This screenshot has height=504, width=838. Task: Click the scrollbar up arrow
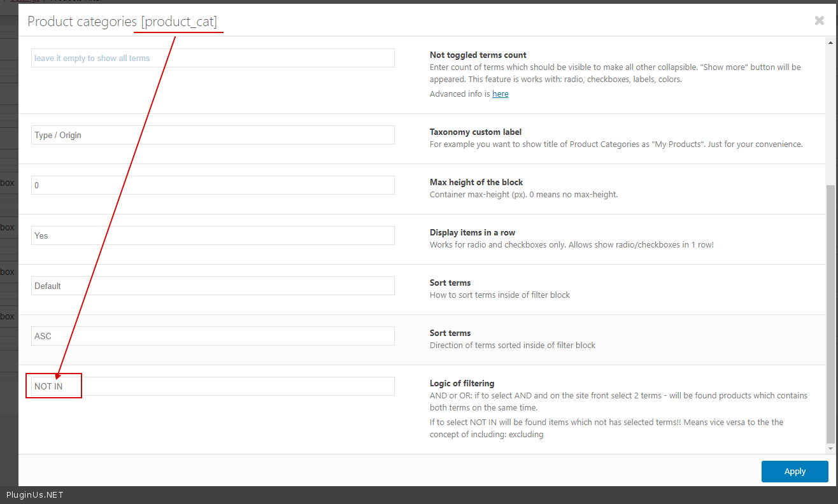(x=830, y=41)
